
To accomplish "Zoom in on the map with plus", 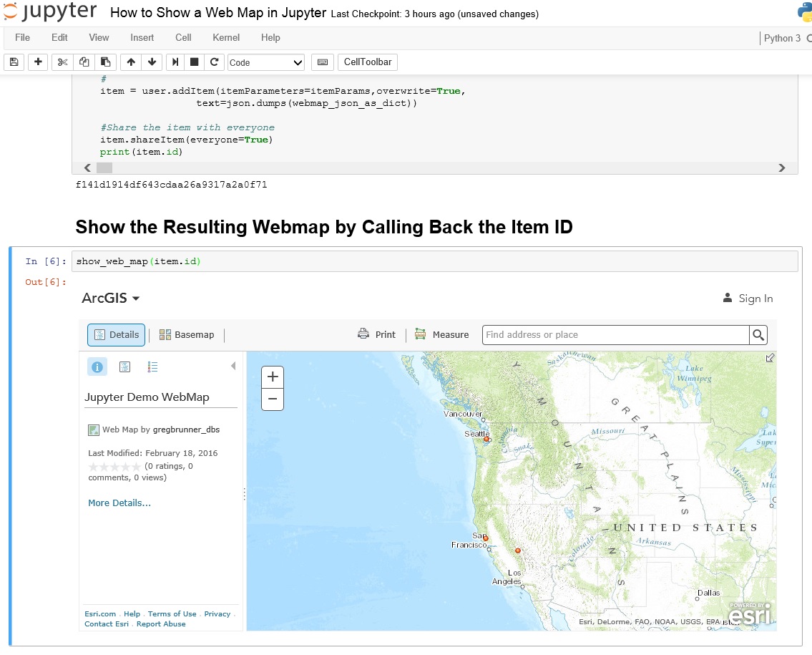I will 273,377.
